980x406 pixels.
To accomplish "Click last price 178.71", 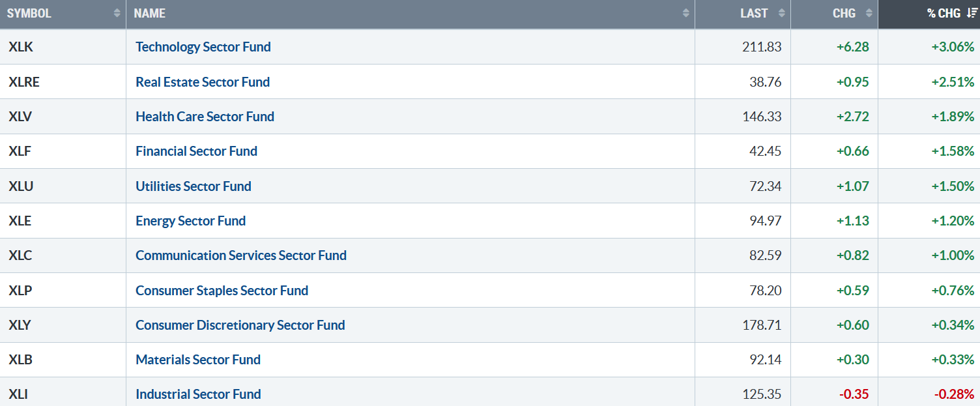I will [762, 325].
